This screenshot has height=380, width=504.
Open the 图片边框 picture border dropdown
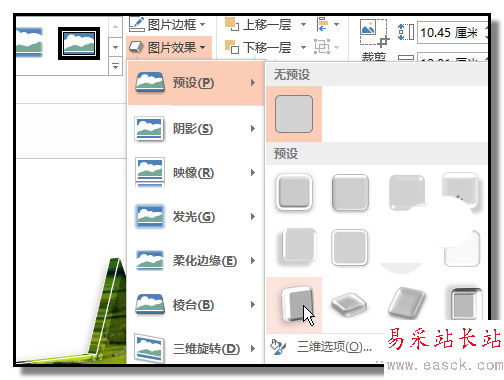click(168, 25)
